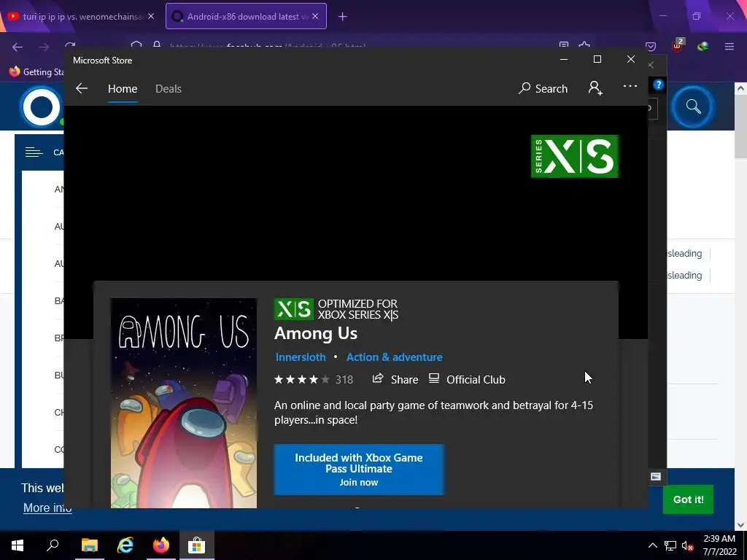Click the webpage circular logo icon
This screenshot has height=560, width=747.
[42, 107]
